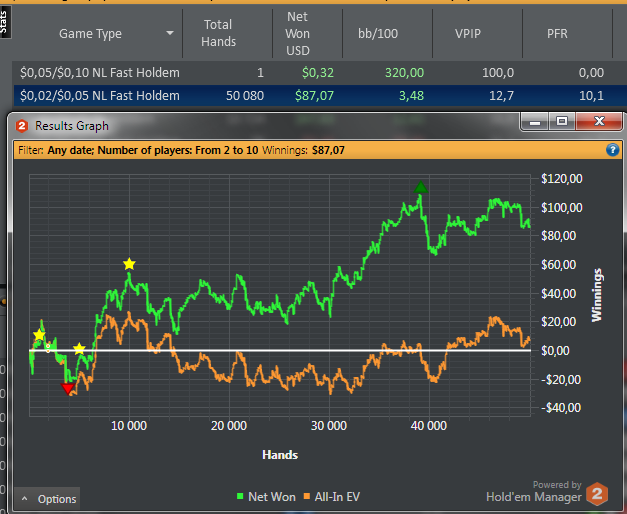Click the red downward triangle low marker

tap(68, 389)
